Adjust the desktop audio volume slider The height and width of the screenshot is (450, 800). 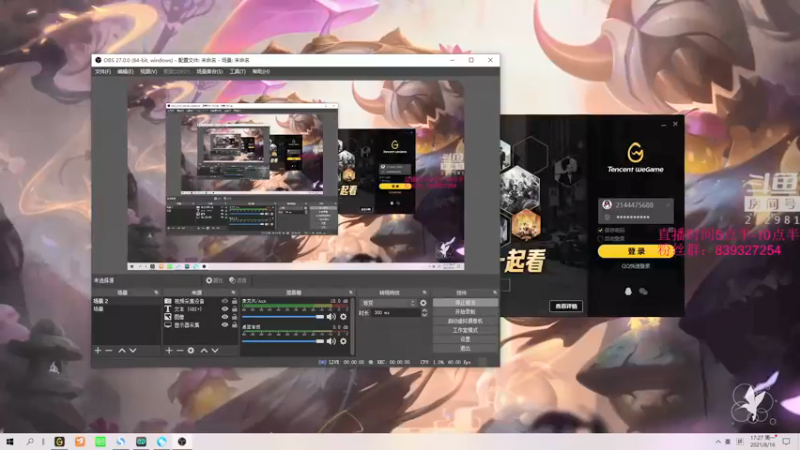click(x=283, y=341)
